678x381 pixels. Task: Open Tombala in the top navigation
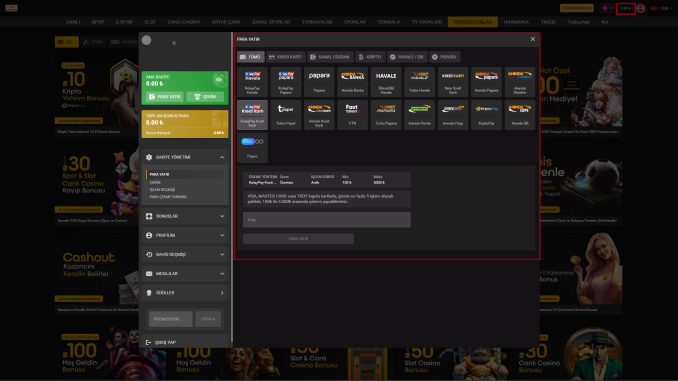[388, 22]
